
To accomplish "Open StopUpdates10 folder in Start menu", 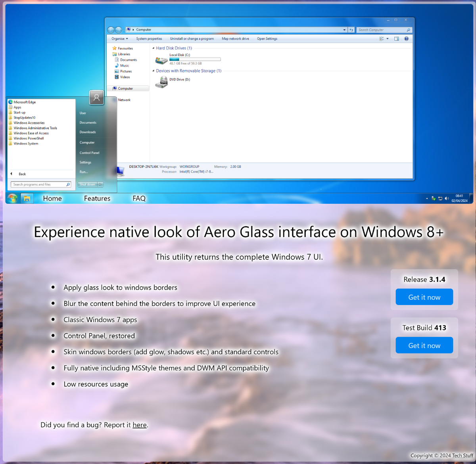I will [22, 117].
